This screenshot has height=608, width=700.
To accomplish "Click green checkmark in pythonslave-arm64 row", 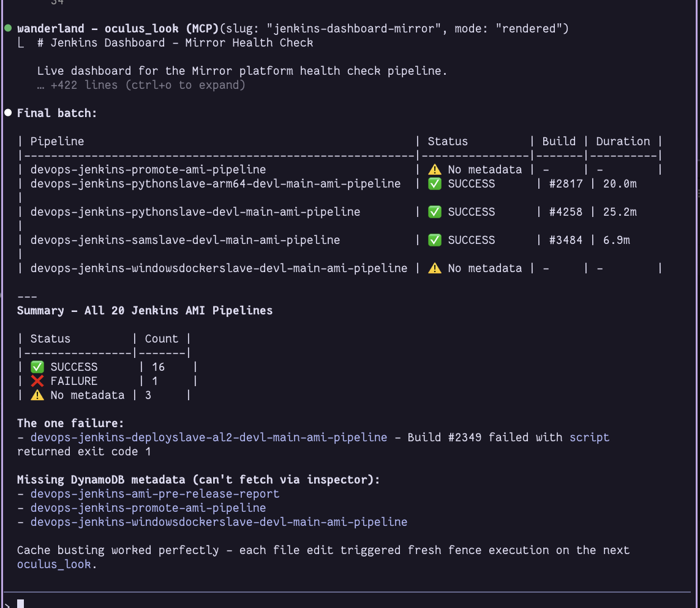I will coord(434,184).
